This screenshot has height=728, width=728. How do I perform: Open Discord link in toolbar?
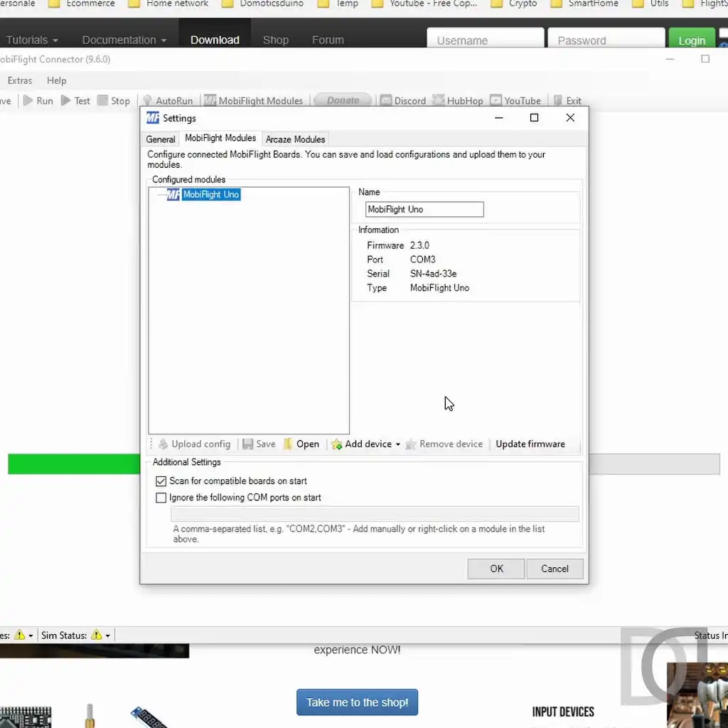click(x=402, y=101)
